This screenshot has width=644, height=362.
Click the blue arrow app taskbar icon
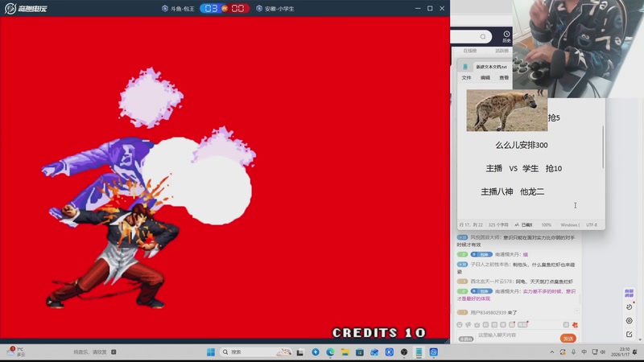(x=316, y=352)
